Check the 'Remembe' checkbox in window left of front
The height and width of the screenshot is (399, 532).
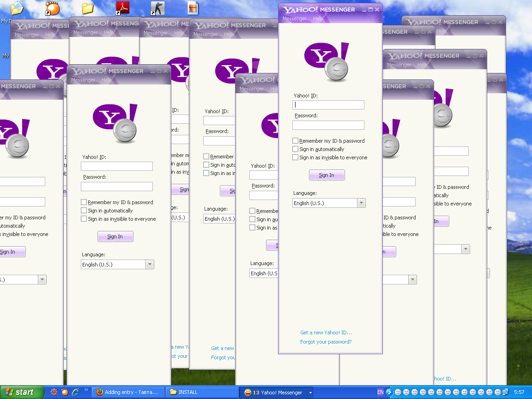(253, 211)
